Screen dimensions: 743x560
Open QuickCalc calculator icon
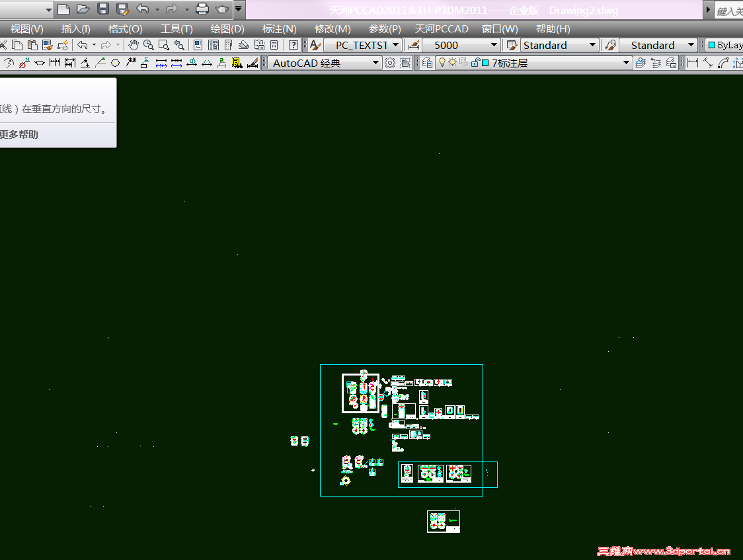274,45
